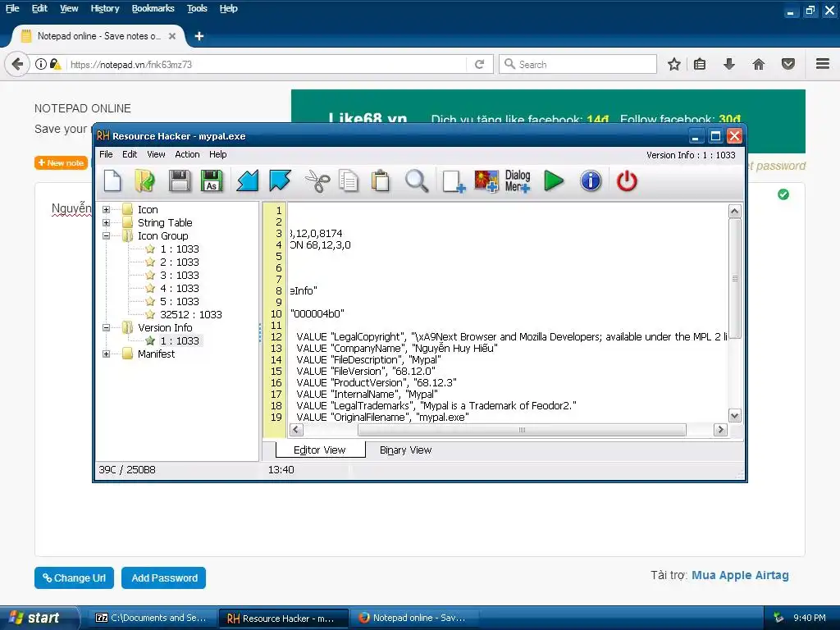Select Icon Group item 32512 : 1033
The height and width of the screenshot is (630, 840).
(x=190, y=314)
